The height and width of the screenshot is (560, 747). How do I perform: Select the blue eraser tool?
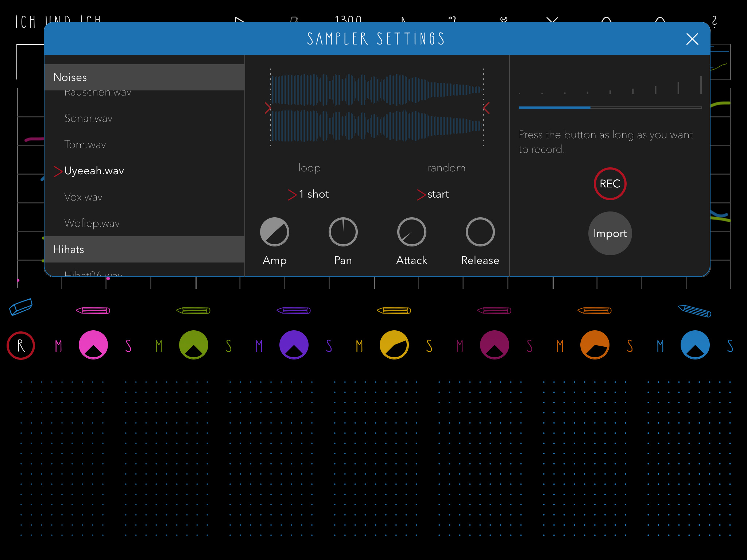click(x=21, y=307)
